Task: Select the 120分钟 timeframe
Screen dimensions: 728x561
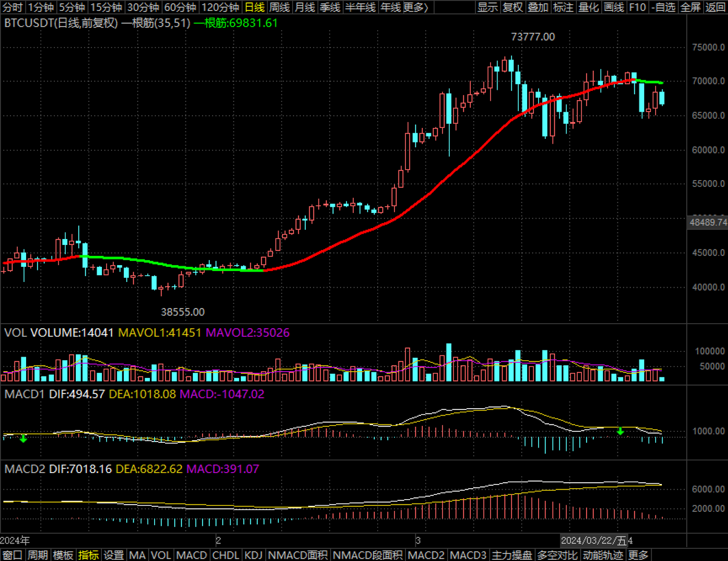Action: click(220, 7)
